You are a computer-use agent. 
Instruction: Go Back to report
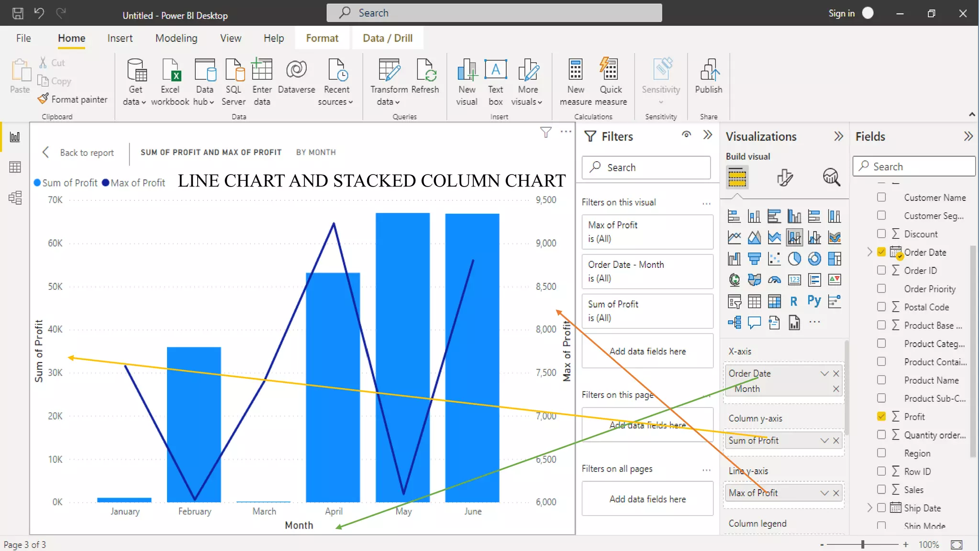(x=79, y=153)
